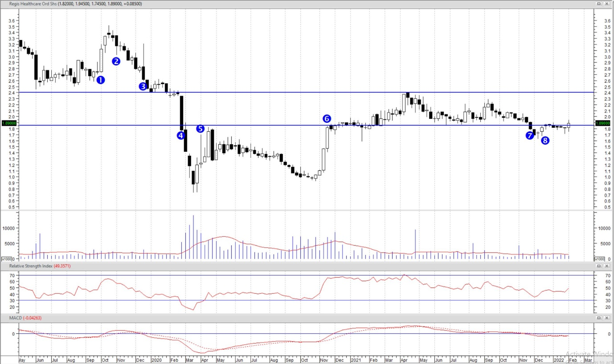This screenshot has height=364, width=614.
Task: Select the number 4 annotation marker
Action: tap(181, 135)
